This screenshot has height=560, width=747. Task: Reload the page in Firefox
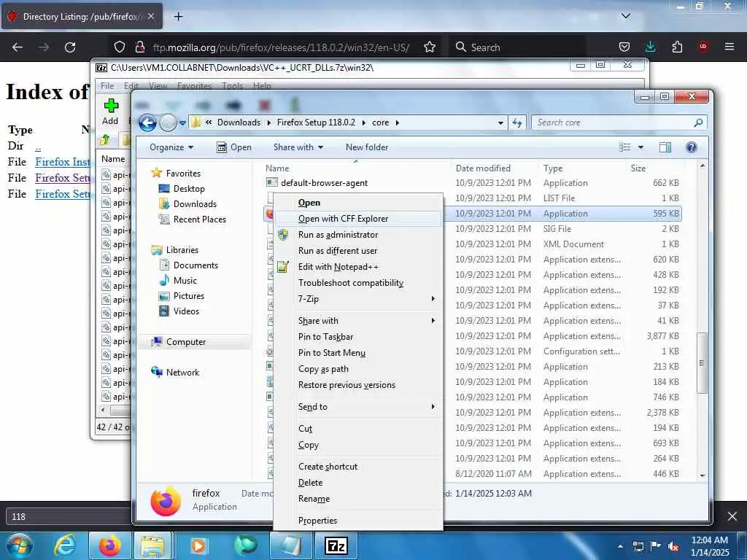coord(70,47)
